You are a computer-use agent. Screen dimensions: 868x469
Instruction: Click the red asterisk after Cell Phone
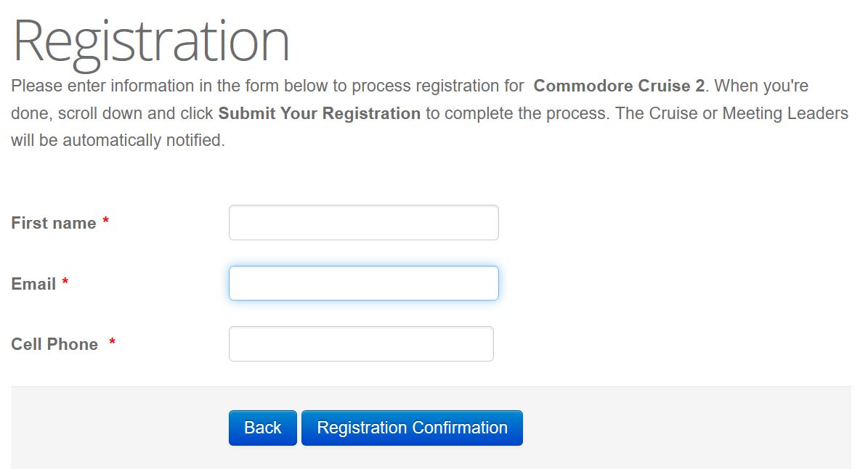tap(113, 343)
